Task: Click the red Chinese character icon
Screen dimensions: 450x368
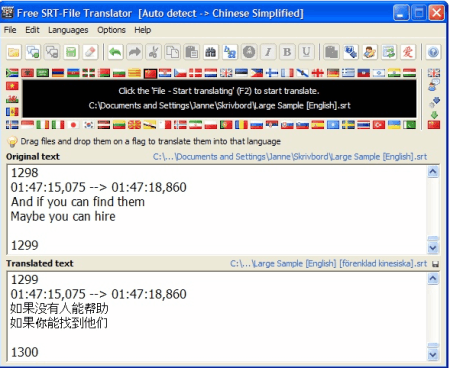Action: [408, 52]
